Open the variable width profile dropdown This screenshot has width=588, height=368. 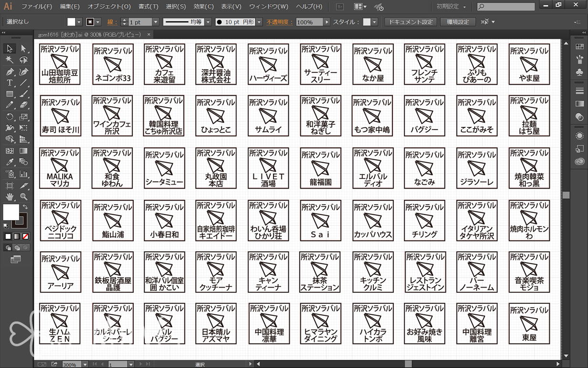[208, 22]
